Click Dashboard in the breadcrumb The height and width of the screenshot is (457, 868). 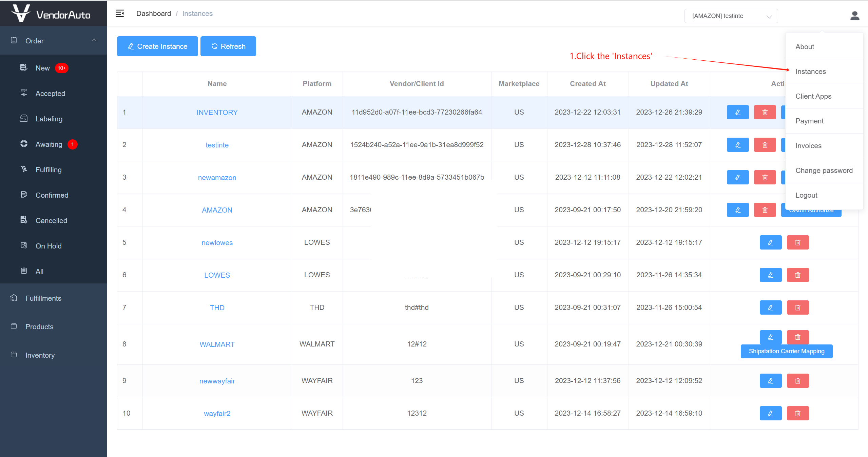pyautogui.click(x=154, y=14)
